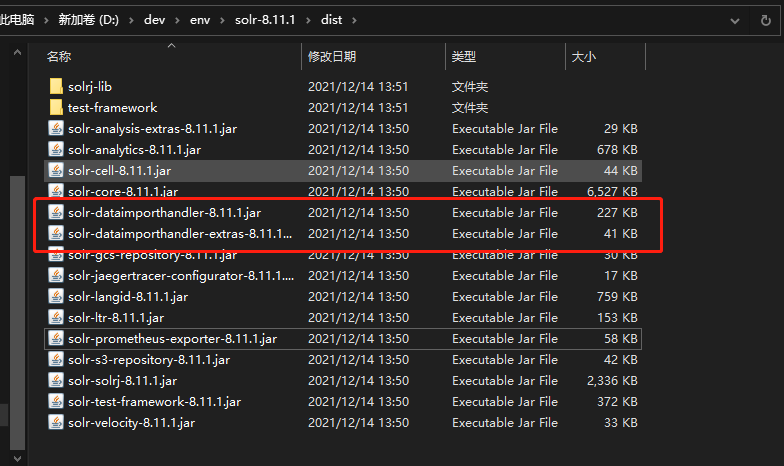The height and width of the screenshot is (466, 784).
Task: Click the 759 KB size value
Action: pyautogui.click(x=617, y=296)
